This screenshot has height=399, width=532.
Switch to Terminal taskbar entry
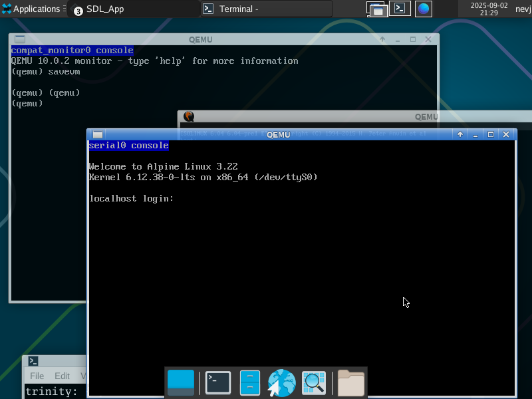point(267,9)
